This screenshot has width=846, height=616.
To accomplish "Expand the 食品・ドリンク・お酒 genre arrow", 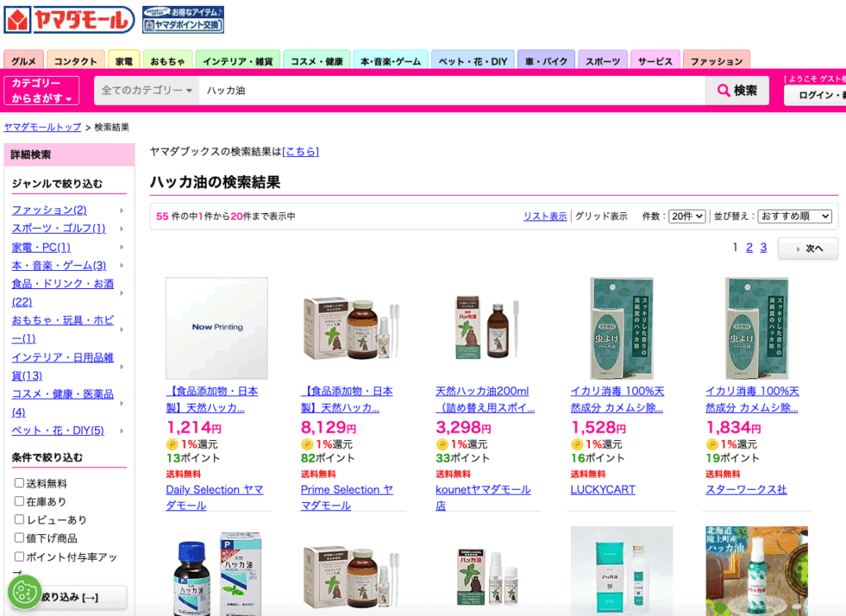I will 122,293.
